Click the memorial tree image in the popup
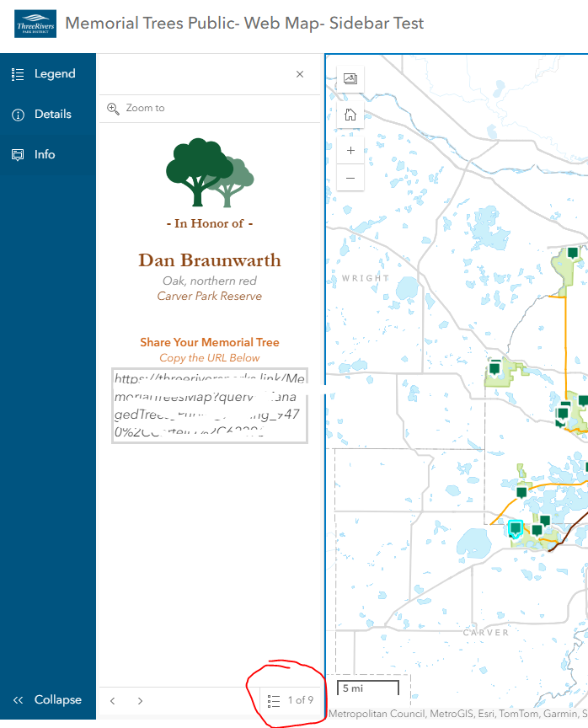This screenshot has width=588, height=728. (x=210, y=172)
